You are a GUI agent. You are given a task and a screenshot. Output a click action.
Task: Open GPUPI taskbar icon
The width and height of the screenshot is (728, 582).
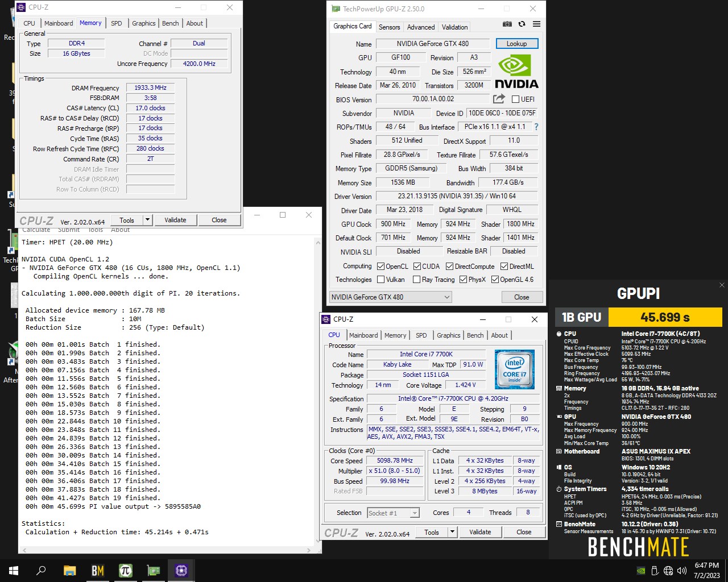(x=125, y=571)
